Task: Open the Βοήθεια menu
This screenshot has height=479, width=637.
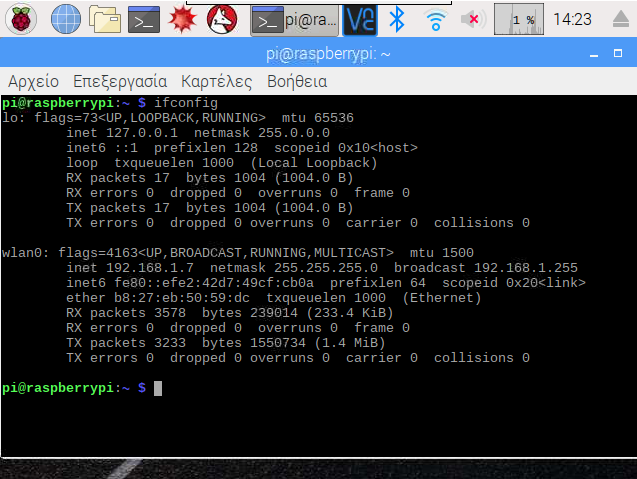Action: point(297,82)
